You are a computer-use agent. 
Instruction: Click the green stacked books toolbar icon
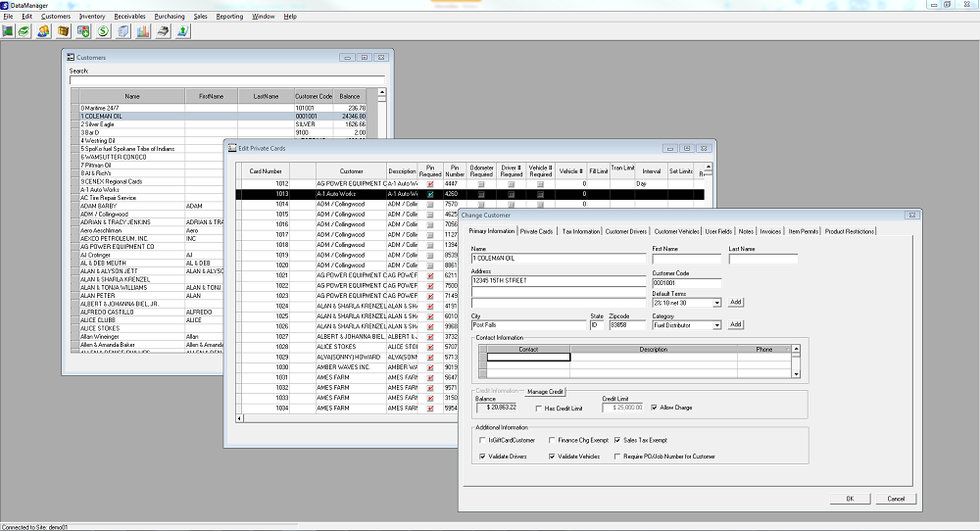[x=24, y=31]
